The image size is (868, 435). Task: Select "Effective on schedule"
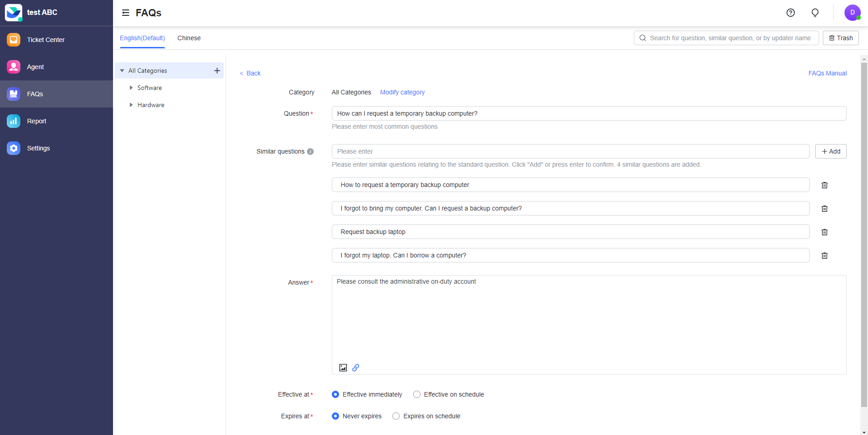tap(416, 394)
